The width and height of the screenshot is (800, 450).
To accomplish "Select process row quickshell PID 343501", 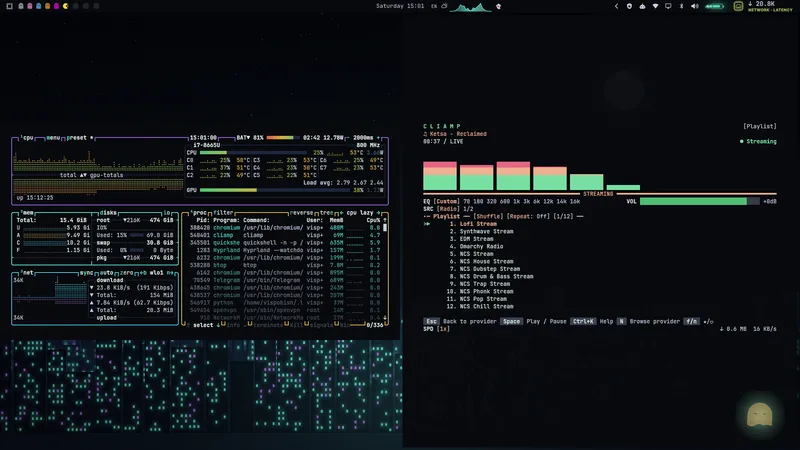I will [285, 243].
